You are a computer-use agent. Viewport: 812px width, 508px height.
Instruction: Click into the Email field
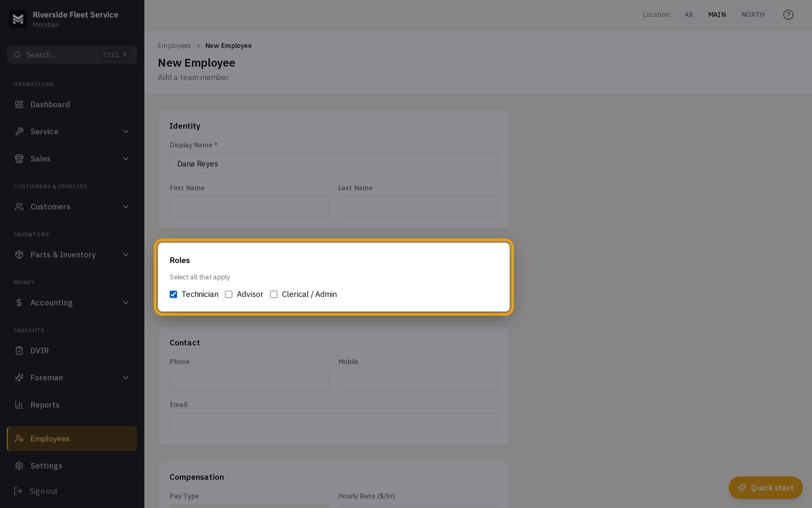(334, 423)
